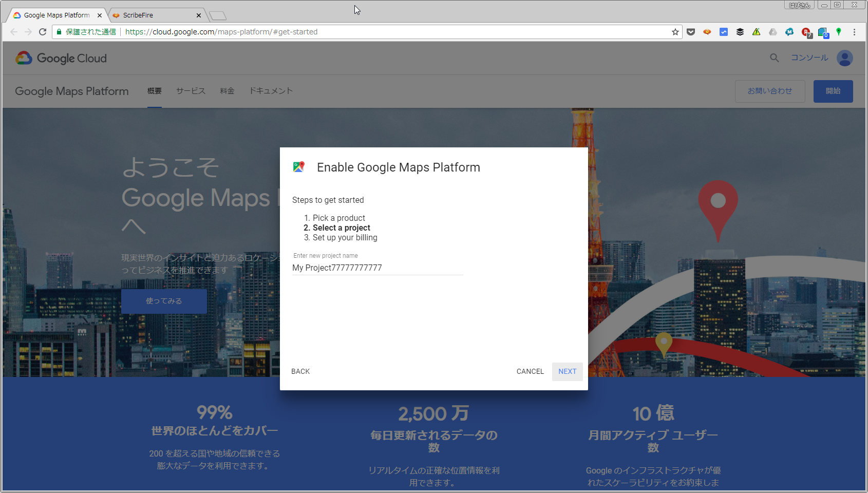Click the yellow warning triangle extension

tap(757, 32)
